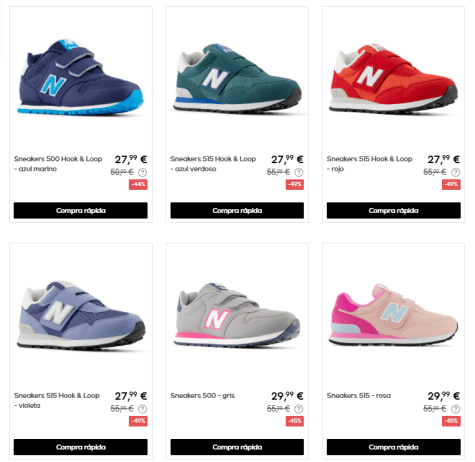475x462 pixels.
Task: Open price info icon for Sneakers 500 gris
Action: pyautogui.click(x=299, y=409)
